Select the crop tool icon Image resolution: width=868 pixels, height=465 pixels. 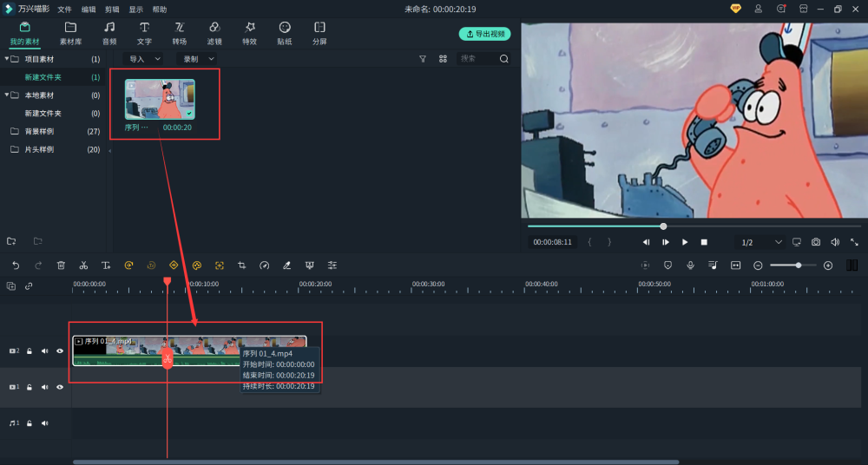pyautogui.click(x=242, y=265)
